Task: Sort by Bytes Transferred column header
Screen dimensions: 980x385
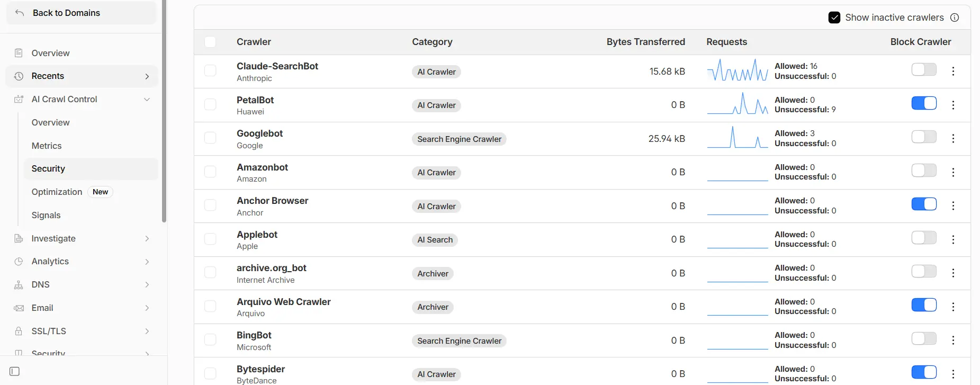Action: coord(645,42)
